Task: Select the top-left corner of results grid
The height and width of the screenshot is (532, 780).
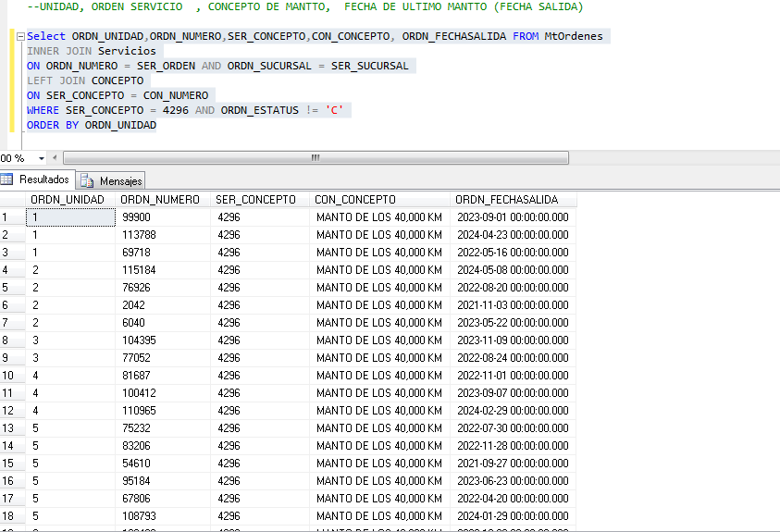Action: [12, 200]
